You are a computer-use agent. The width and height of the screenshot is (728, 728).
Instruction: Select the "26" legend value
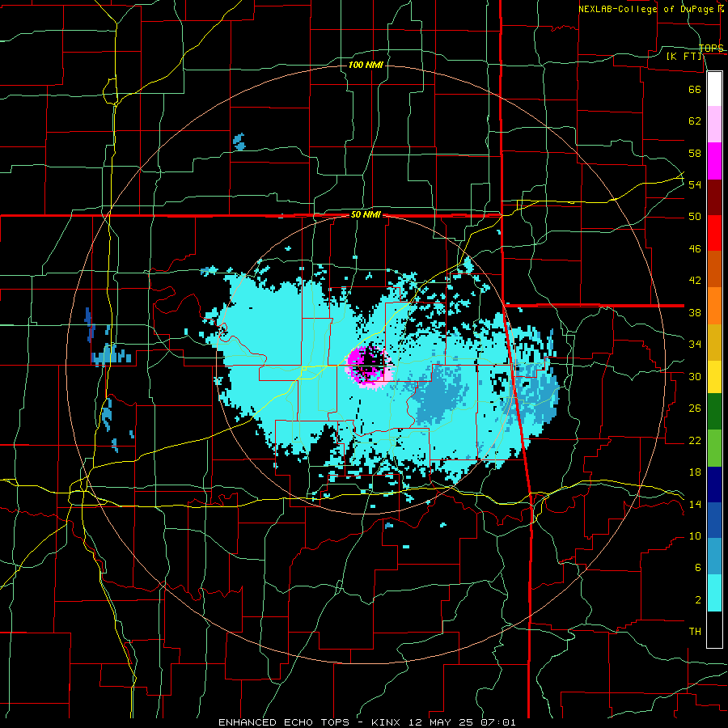point(695,408)
